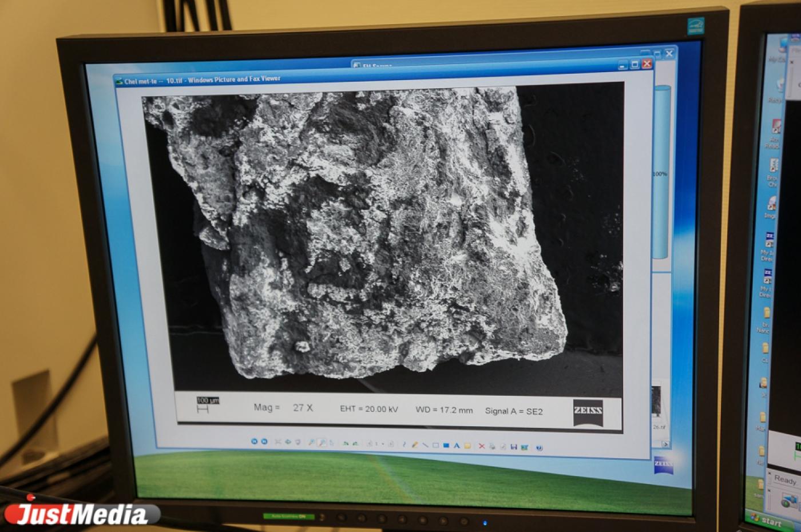The height and width of the screenshot is (532, 801).
Task: Rotate the image counterclockwise
Action: (355, 443)
